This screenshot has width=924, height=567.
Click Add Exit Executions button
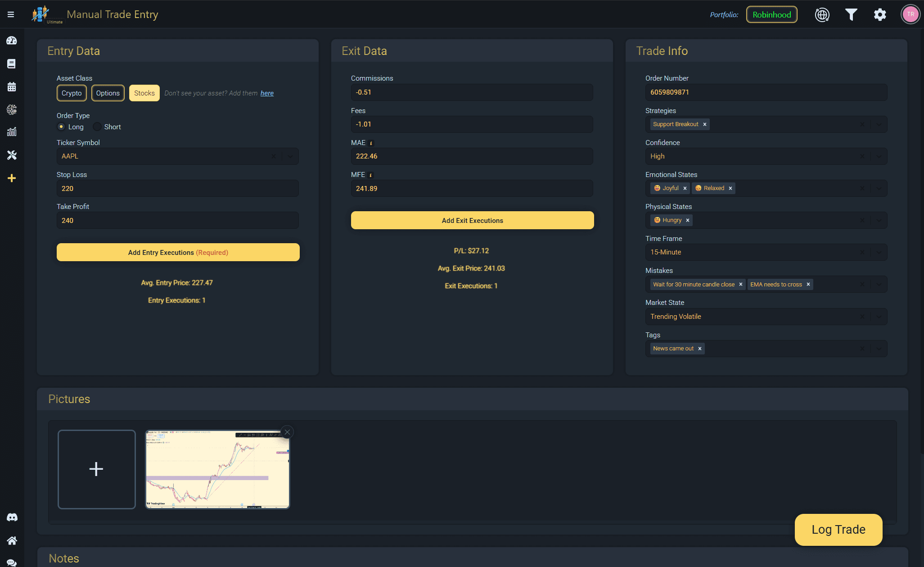[x=472, y=220]
